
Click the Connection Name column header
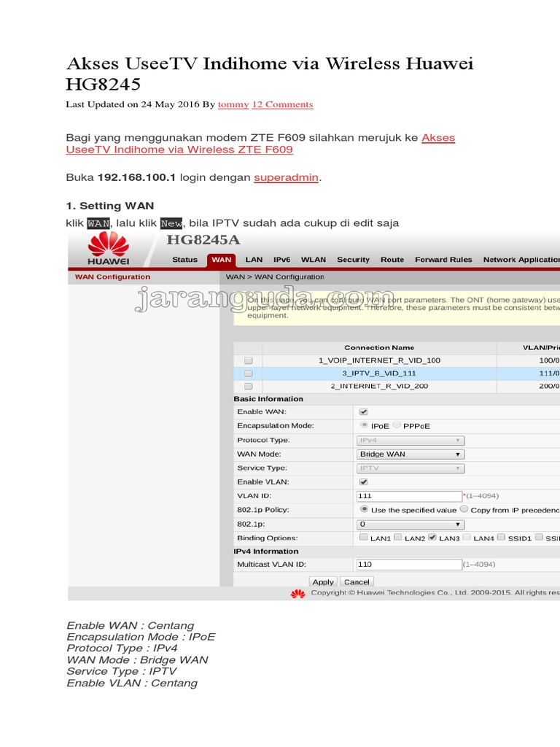[x=379, y=348]
